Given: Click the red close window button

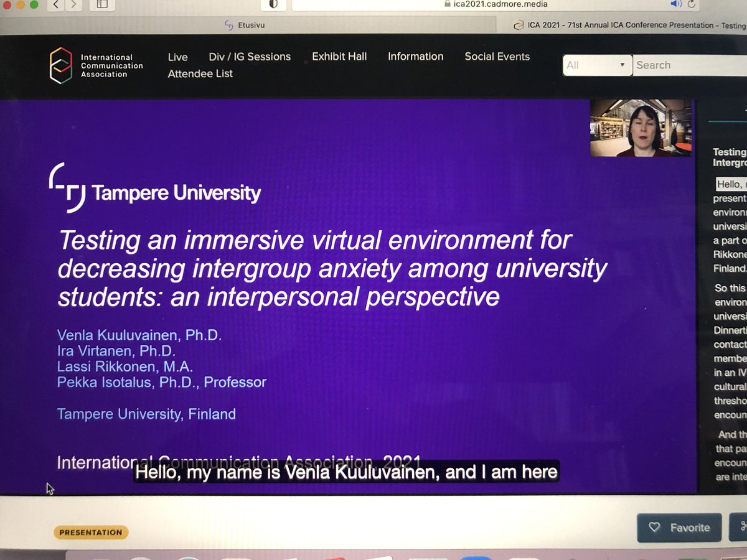Looking at the screenshot, I should [6, 4].
